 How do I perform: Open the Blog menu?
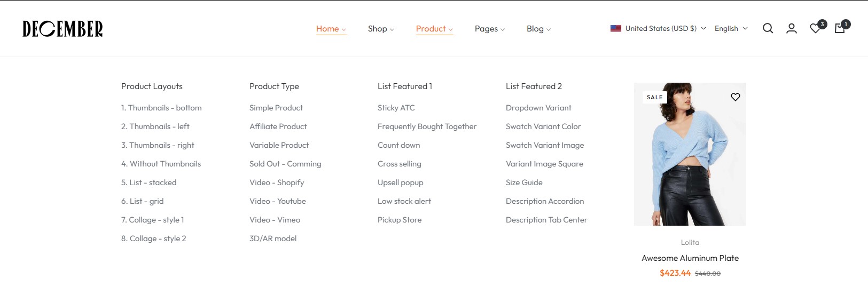point(538,29)
